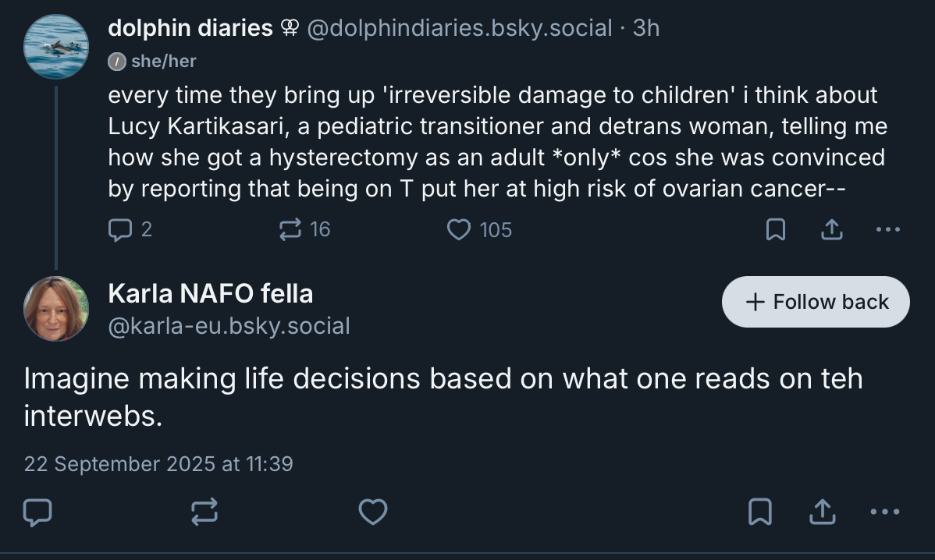Like Karla's post with heart icon
This screenshot has width=935, height=560.
373,512
